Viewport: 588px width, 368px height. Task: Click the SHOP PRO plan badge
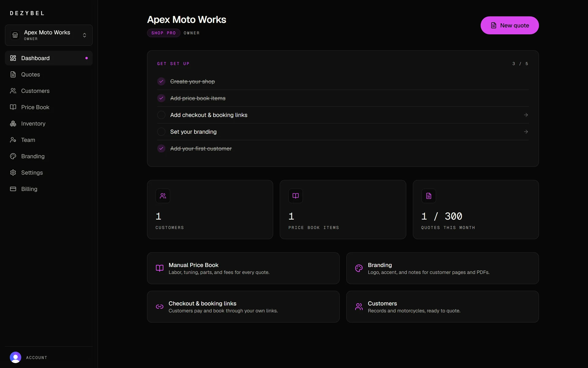[x=164, y=33]
